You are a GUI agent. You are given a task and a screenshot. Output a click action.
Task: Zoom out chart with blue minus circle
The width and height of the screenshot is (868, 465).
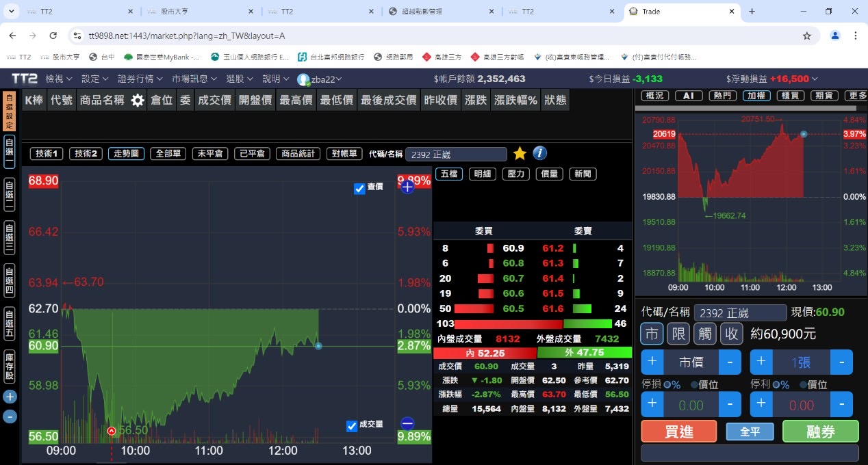click(x=407, y=423)
